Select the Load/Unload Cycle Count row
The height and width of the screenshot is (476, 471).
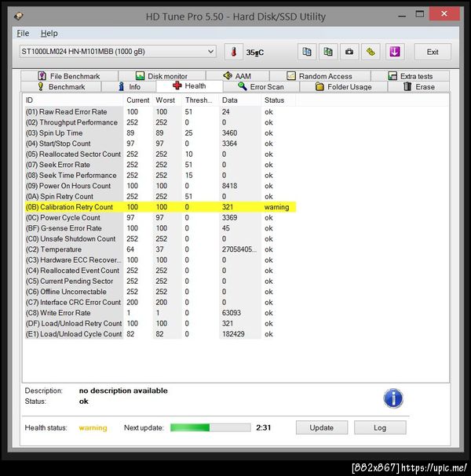[160, 334]
